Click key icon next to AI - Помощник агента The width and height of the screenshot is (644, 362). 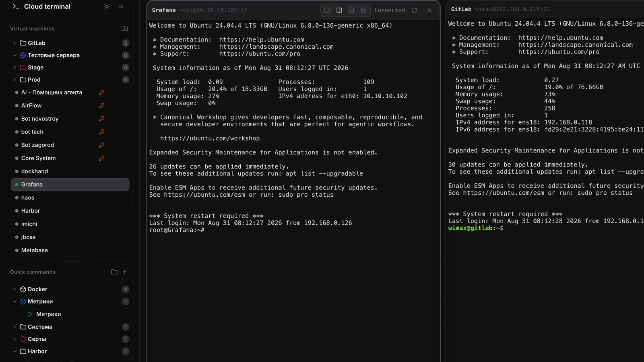[102, 93]
